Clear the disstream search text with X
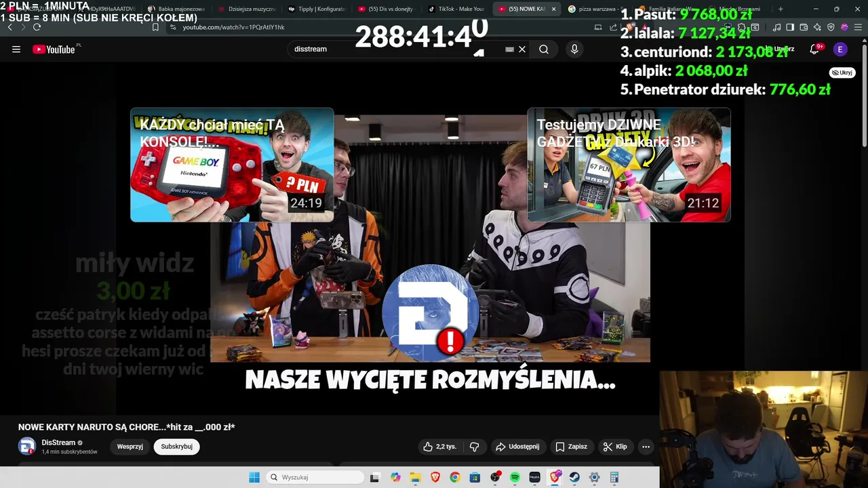This screenshot has width=868, height=488. coord(522,49)
